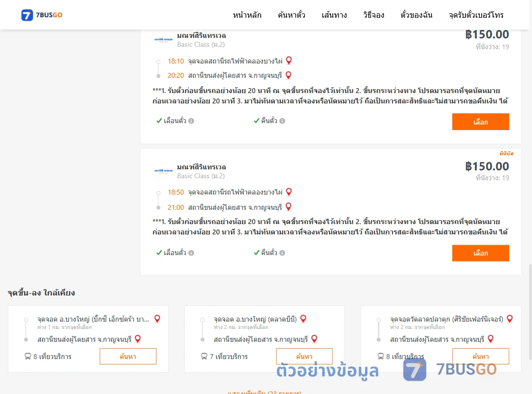Click ห่าง 1 กม. จากจุดที่เลือก distance text
The width and height of the screenshot is (532, 394).
[x=65, y=327]
